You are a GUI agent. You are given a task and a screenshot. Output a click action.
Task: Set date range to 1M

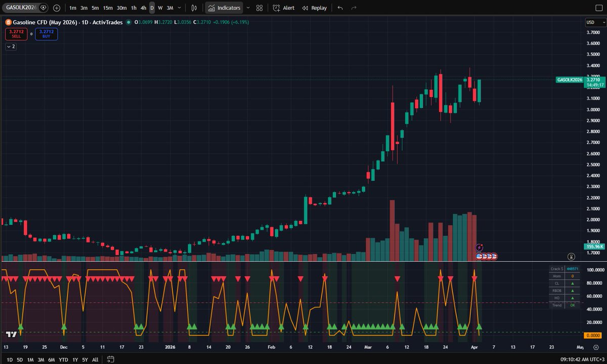point(30,359)
